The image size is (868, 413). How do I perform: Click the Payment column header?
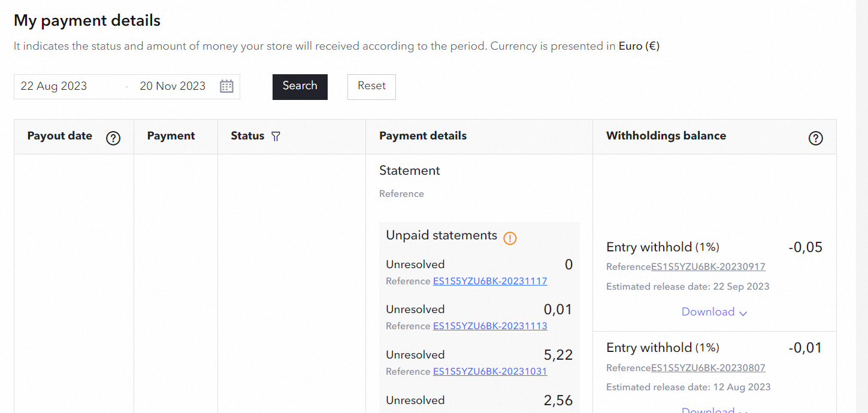(x=171, y=136)
